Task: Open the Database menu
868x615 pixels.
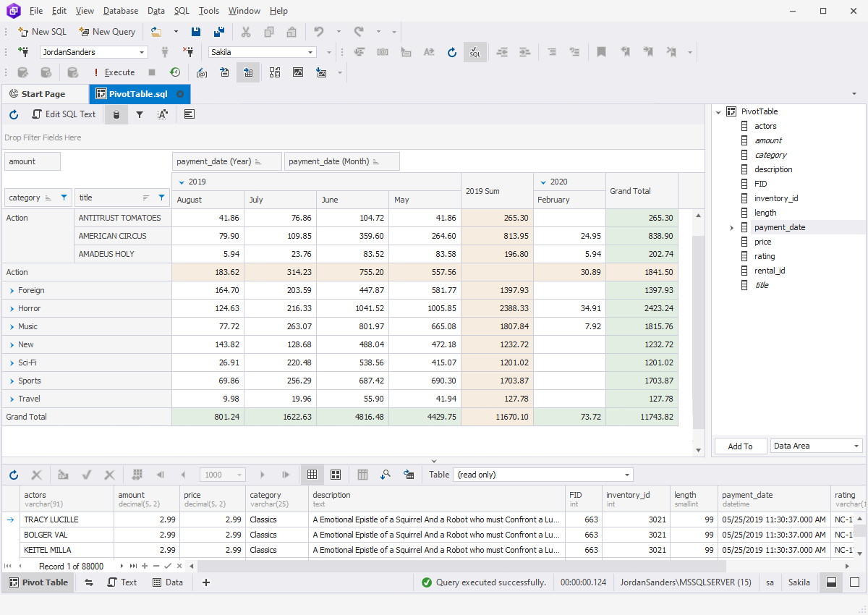Action: 120,10
